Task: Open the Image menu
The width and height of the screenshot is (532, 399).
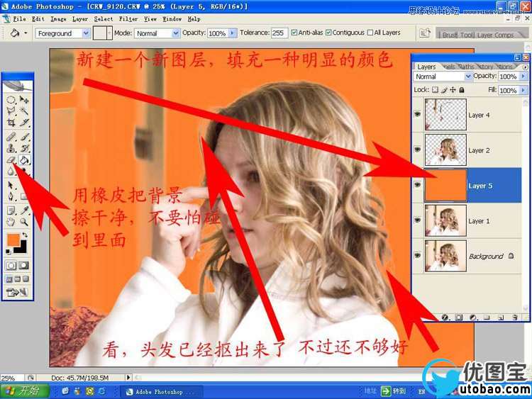Action: tap(58, 19)
